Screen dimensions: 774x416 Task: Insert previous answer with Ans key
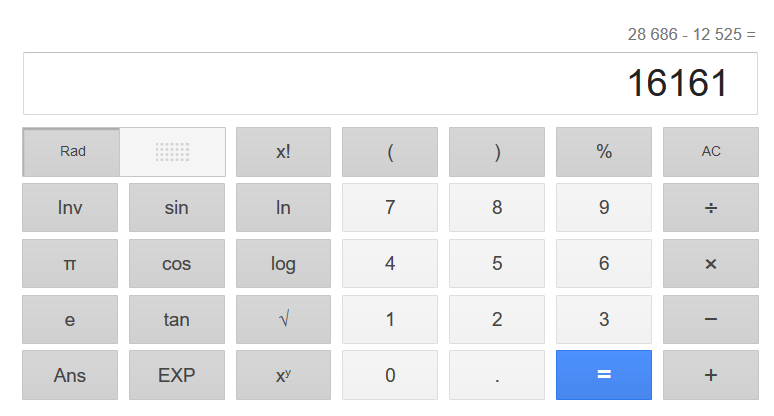click(x=70, y=375)
